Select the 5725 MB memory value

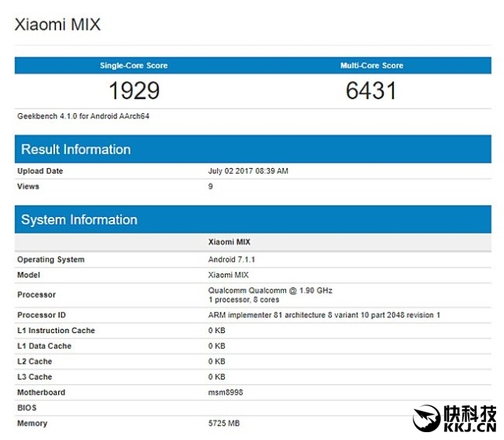[x=224, y=423]
